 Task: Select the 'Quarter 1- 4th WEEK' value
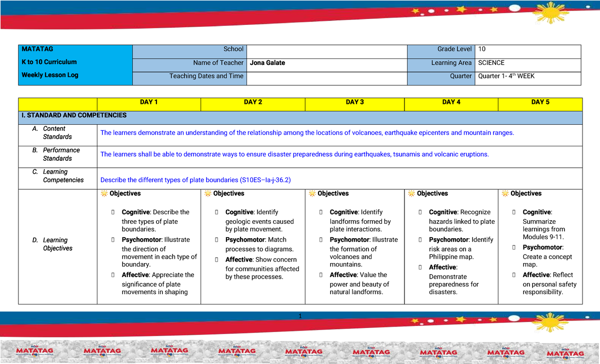pos(506,76)
